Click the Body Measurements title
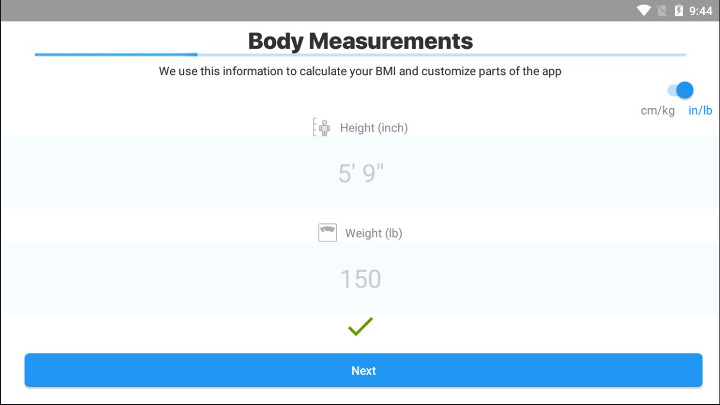The width and height of the screenshot is (720, 405). click(x=360, y=41)
